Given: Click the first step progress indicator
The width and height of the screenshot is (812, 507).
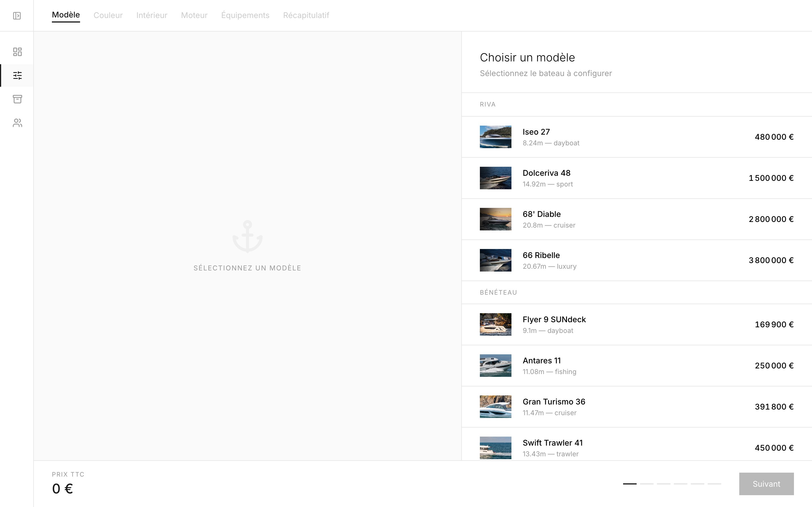Looking at the screenshot, I should coord(630,484).
